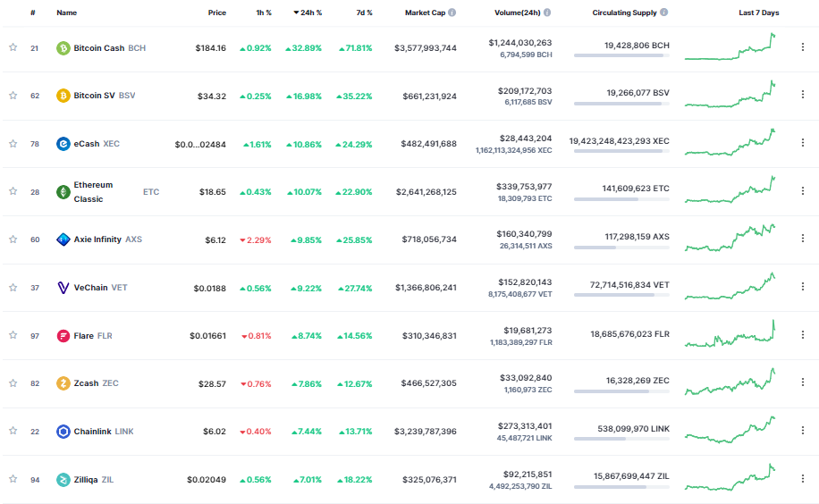Click VeChain price $0.0188
The width and height of the screenshot is (819, 504).
click(x=210, y=289)
